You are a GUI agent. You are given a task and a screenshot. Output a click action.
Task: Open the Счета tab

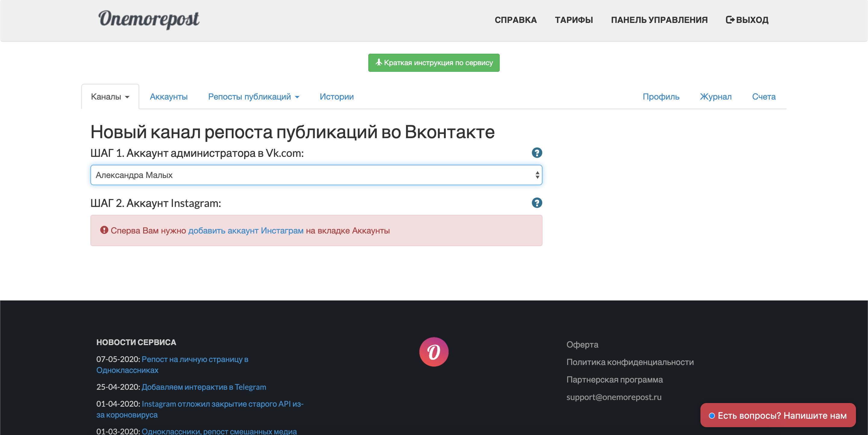[763, 97]
